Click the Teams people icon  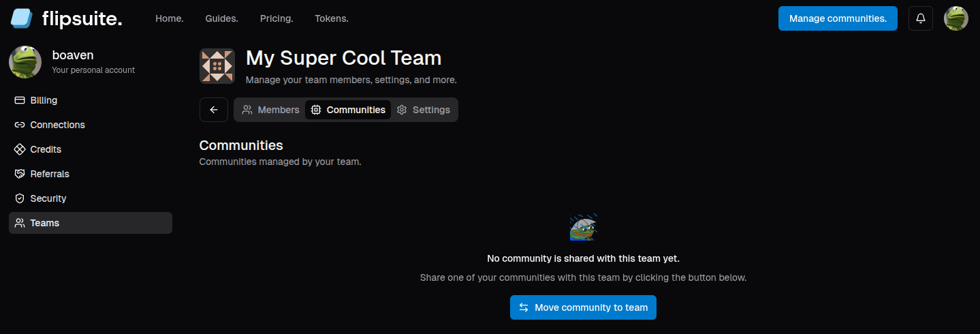click(20, 223)
